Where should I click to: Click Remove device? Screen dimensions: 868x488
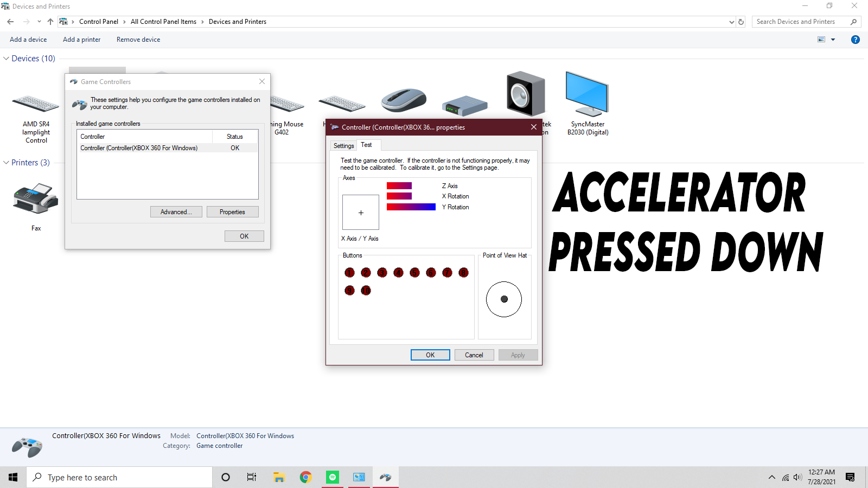click(x=138, y=40)
